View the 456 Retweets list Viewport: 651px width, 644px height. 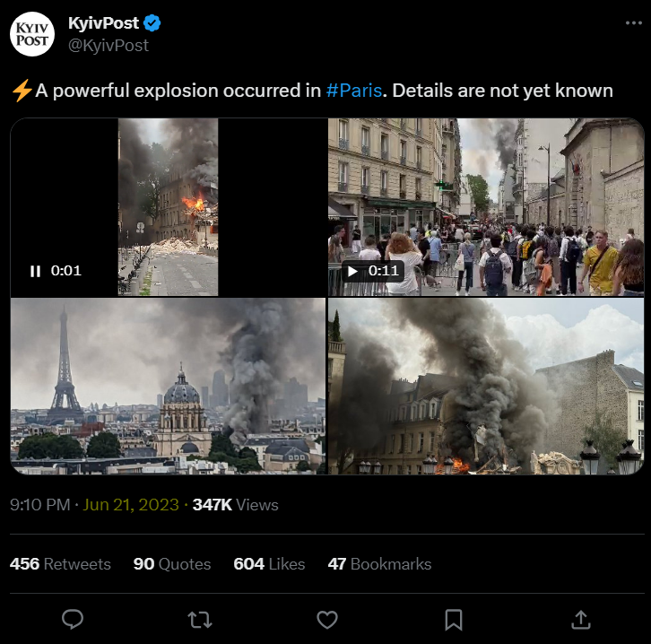60,564
